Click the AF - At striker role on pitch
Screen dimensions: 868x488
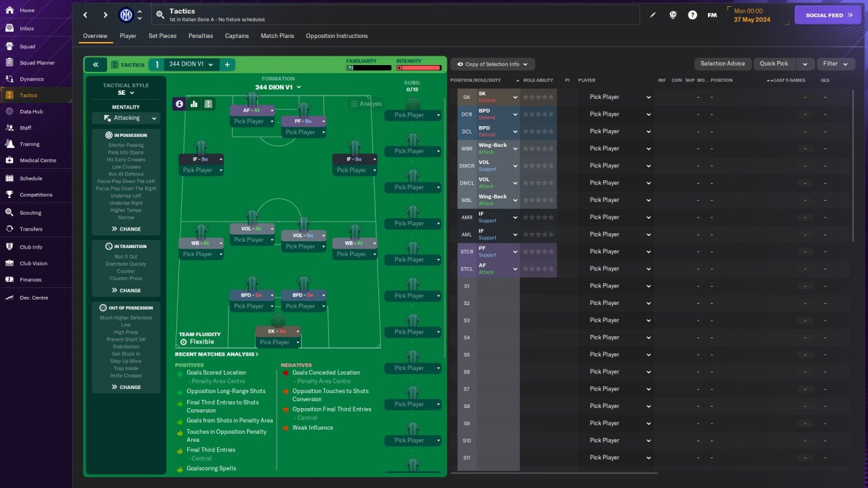[252, 110]
